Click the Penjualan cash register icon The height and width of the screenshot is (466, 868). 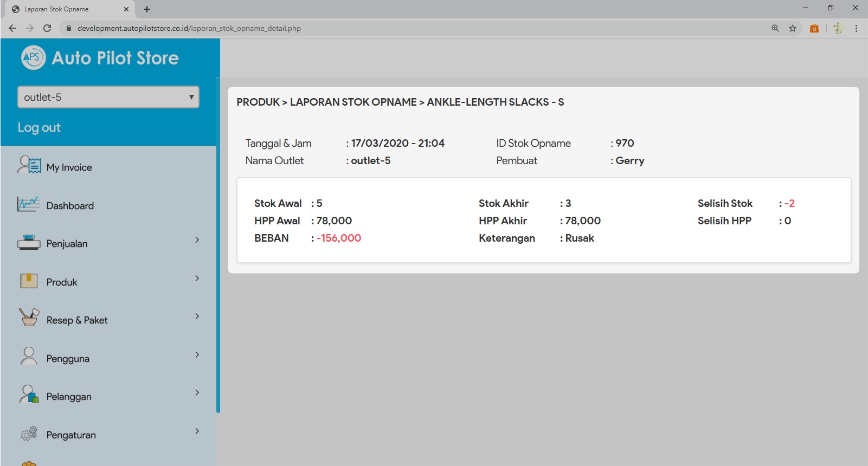click(x=29, y=243)
